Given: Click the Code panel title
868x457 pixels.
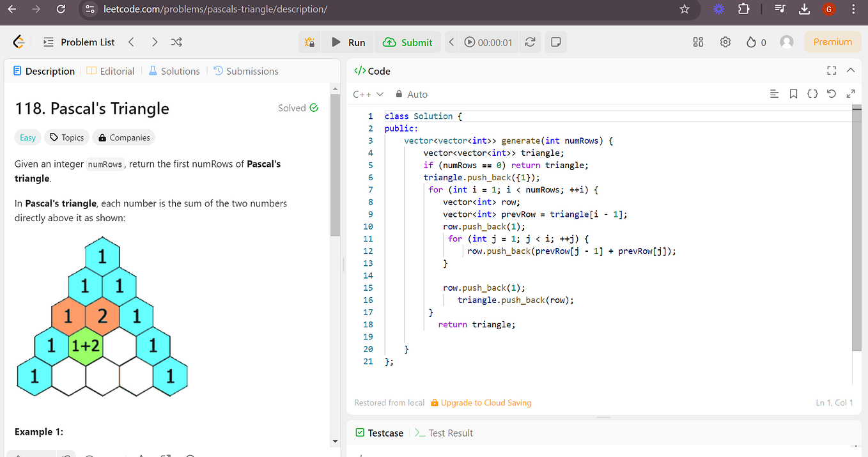Looking at the screenshot, I should (372, 71).
